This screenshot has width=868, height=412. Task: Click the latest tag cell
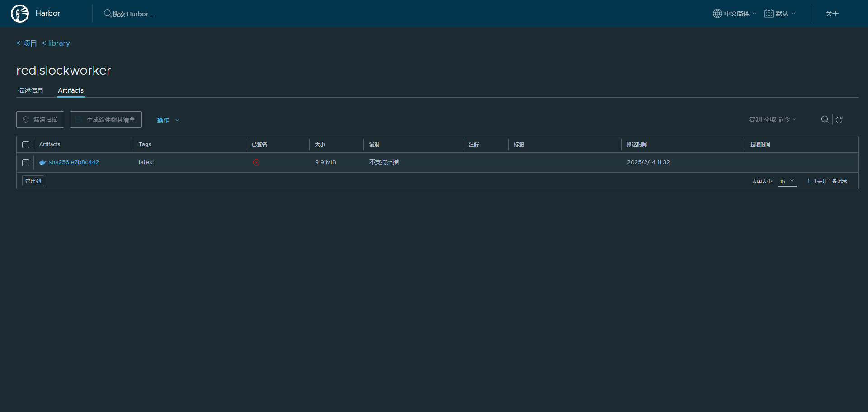coord(146,162)
